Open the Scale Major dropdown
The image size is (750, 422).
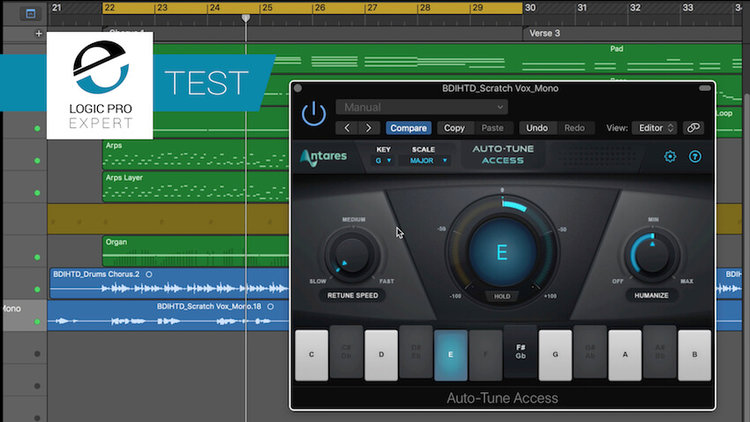tap(428, 161)
